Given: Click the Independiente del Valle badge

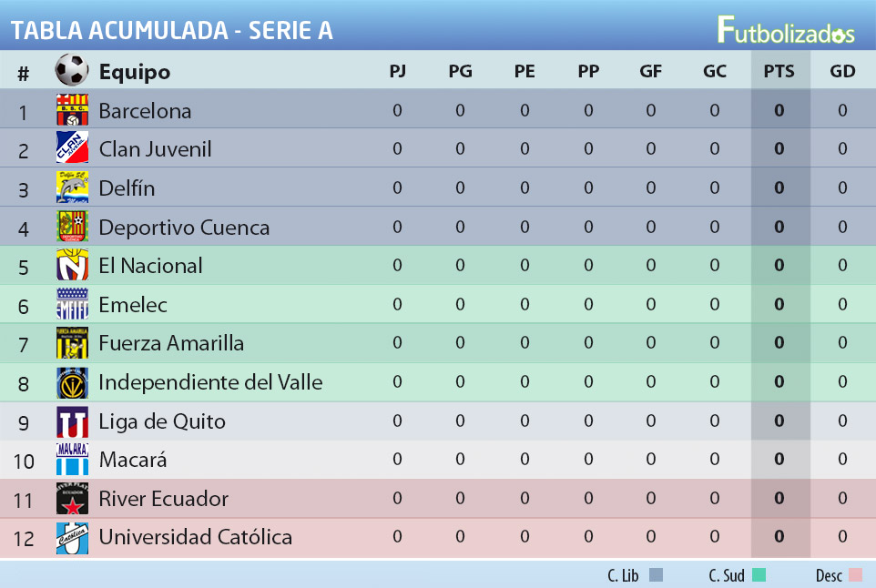Looking at the screenshot, I should [72, 382].
